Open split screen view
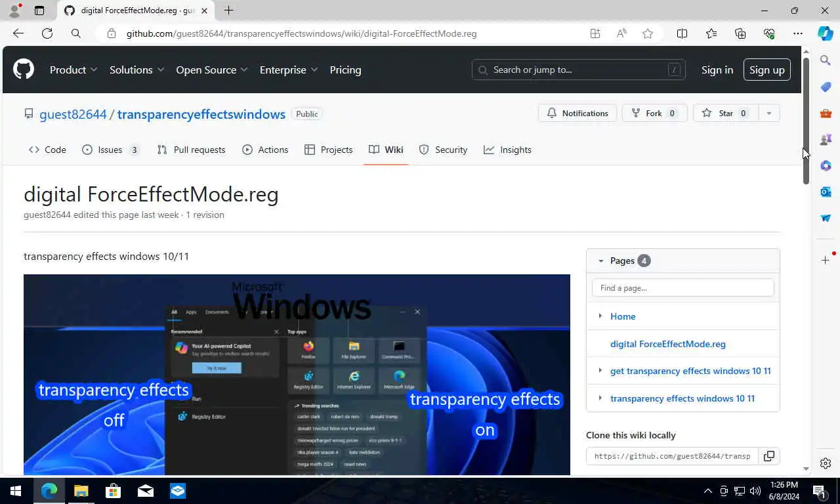Screen dimensions: 840x504 (682, 33)
